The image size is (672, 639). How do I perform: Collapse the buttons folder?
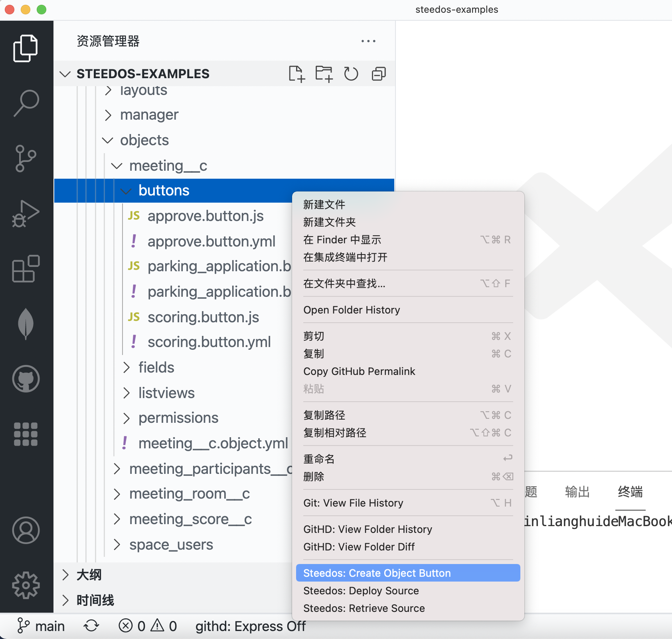point(126,191)
